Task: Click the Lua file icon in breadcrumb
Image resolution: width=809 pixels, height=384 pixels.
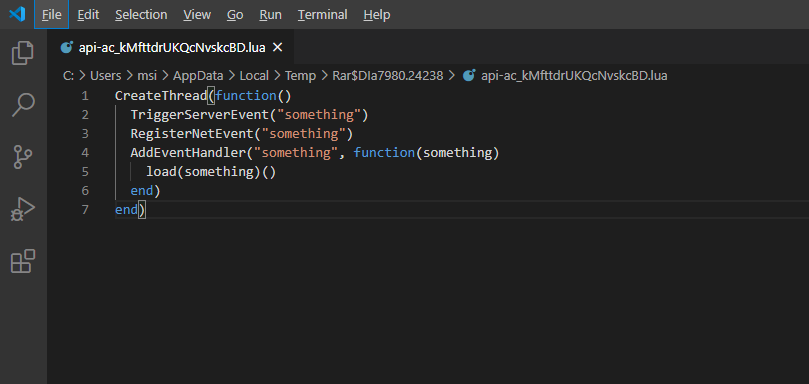Action: click(x=468, y=76)
